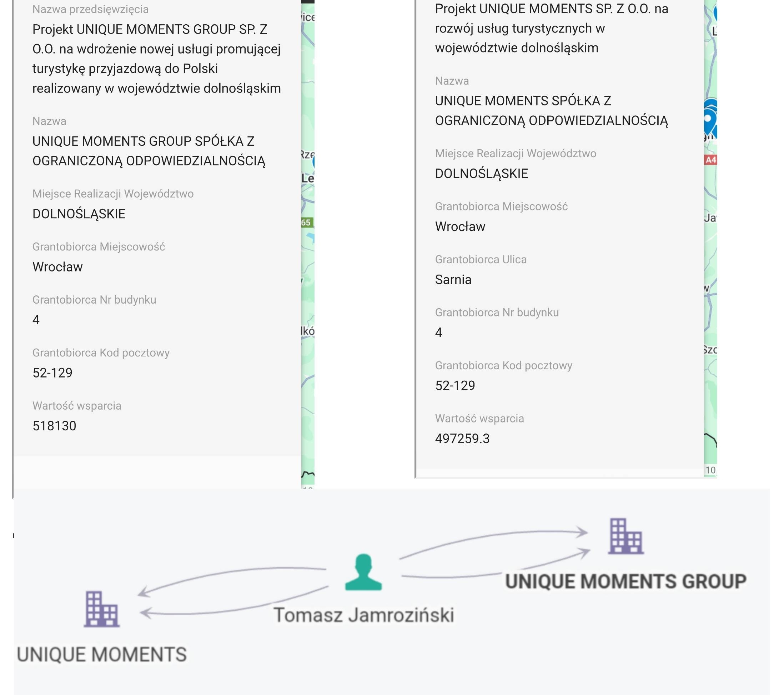Click the UNIQUE MOMENTS node label
The width and height of the screenshot is (784, 695).
102,654
